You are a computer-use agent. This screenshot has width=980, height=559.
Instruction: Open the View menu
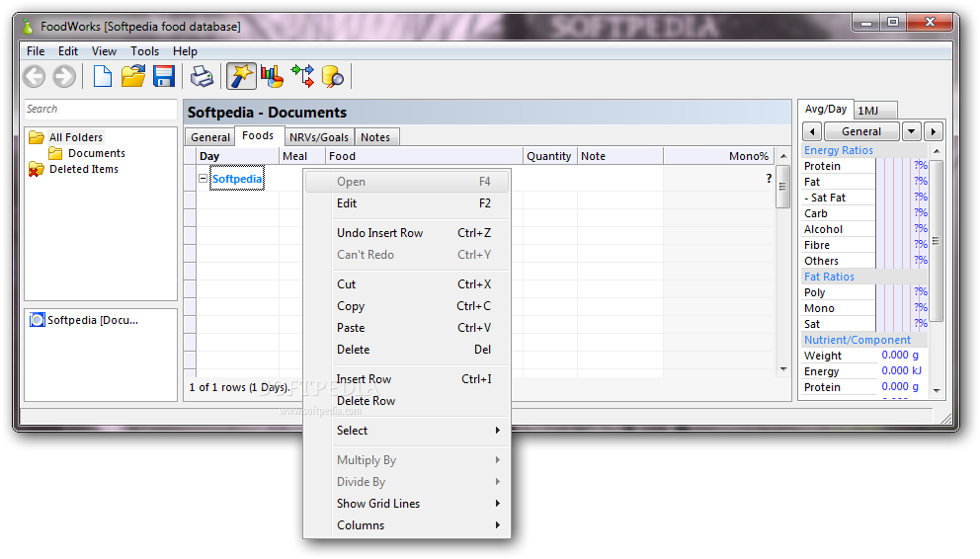coord(104,51)
